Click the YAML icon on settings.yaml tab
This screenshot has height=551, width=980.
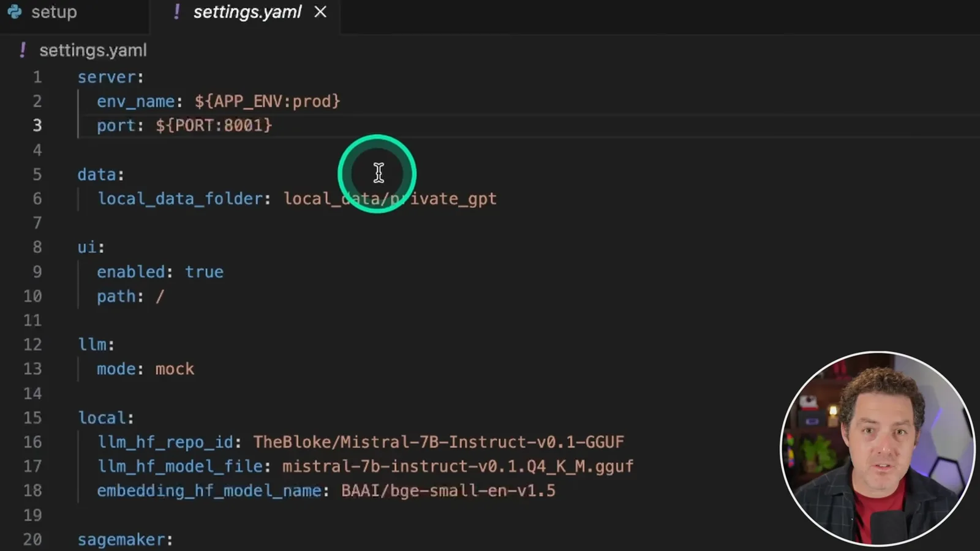(176, 12)
